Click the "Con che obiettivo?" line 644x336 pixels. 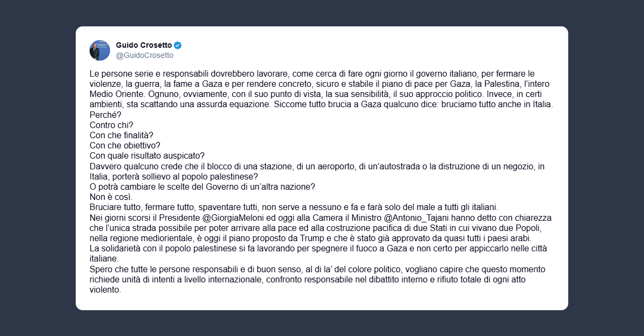click(125, 145)
